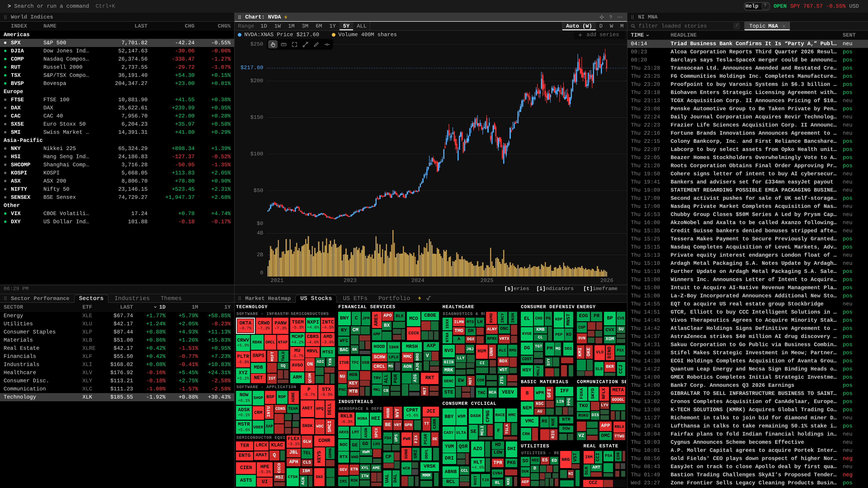Set chart range to ALL
Screen dimensions: 868x488
362,26
